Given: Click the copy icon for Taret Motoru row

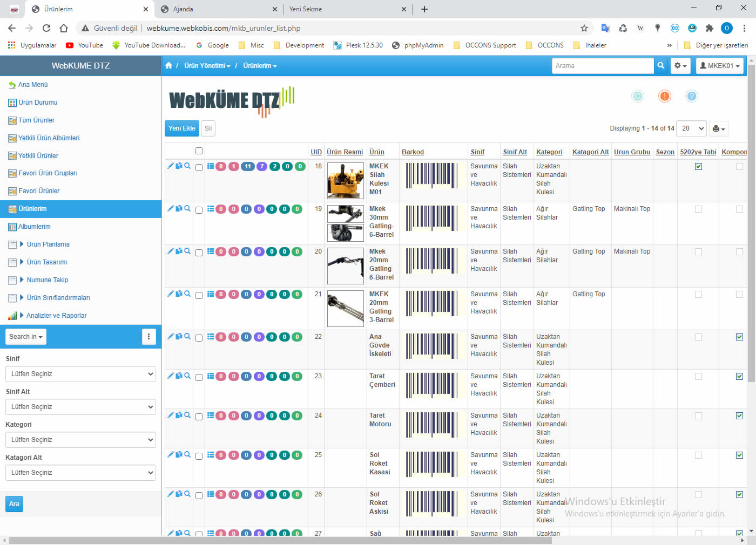Looking at the screenshot, I should pos(179,415).
